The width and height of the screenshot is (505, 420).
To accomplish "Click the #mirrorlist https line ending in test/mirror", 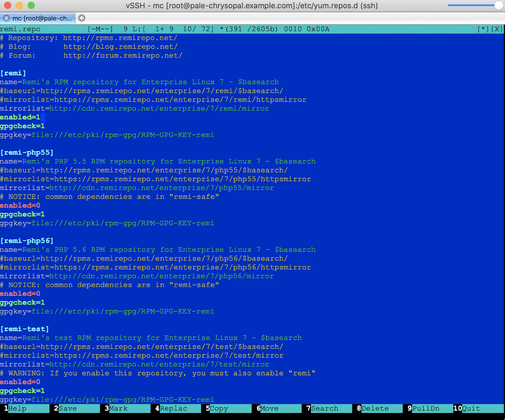I will tap(142, 356).
